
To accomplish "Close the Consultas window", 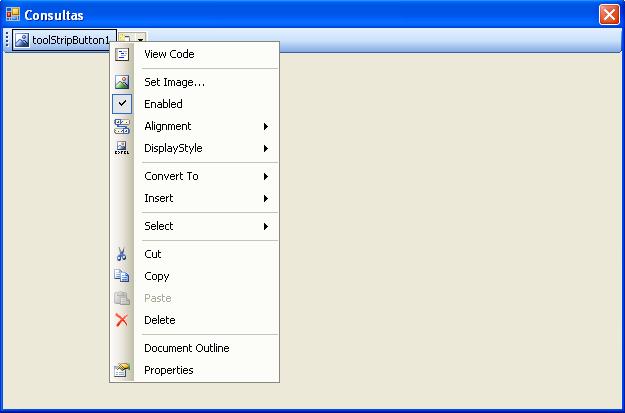I will coord(608,14).
